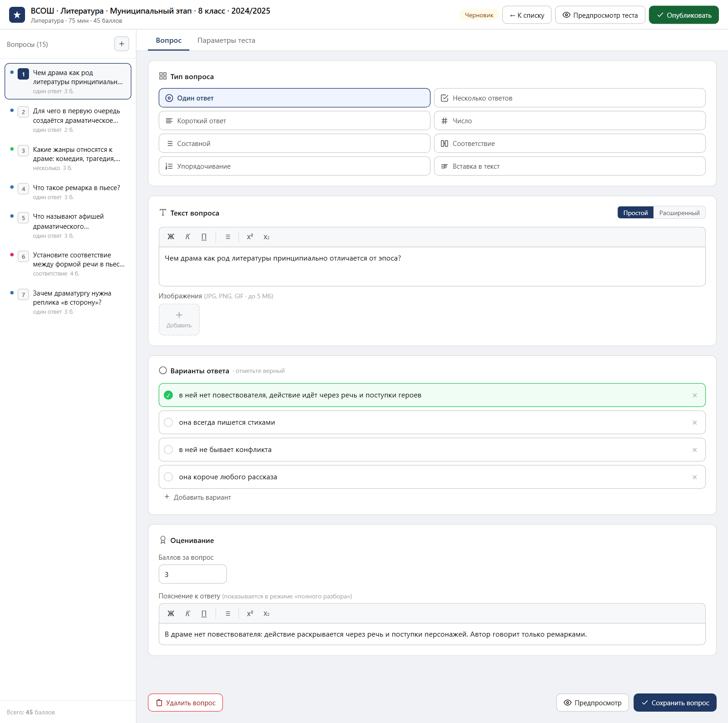Mark «она короче любого рассказа» as correct
The width and height of the screenshot is (728, 723).
click(x=168, y=477)
